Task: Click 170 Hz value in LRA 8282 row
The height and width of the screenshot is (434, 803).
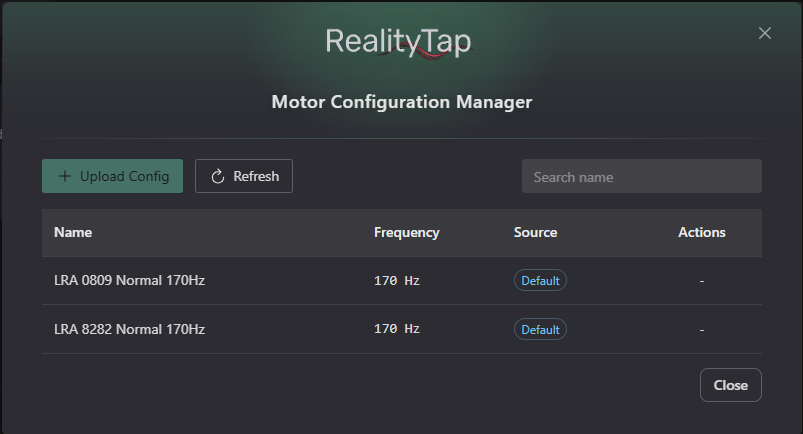Action: (397, 329)
